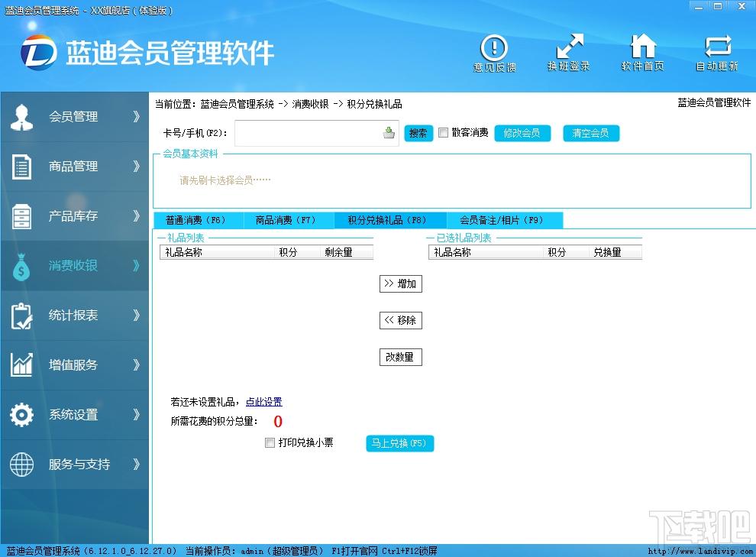Image resolution: width=756 pixels, height=557 pixels.
Task: Switch to 普通消费 (F6) tab
Action: coord(199,220)
